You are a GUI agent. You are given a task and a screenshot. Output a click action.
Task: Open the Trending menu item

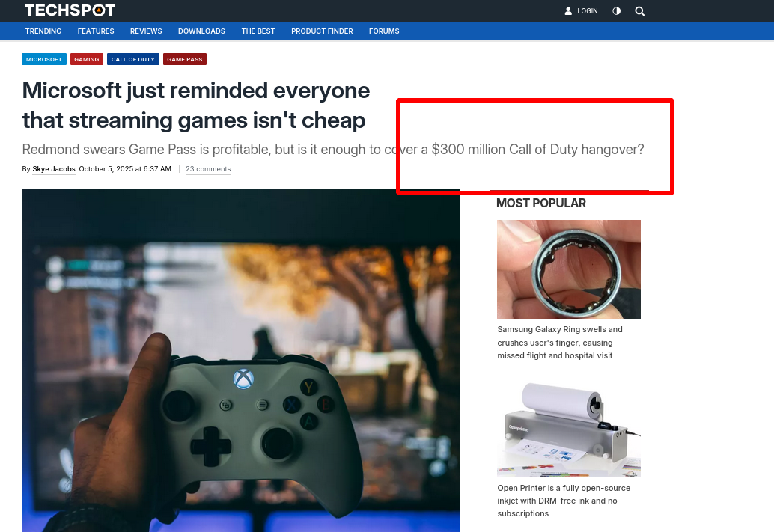click(43, 31)
